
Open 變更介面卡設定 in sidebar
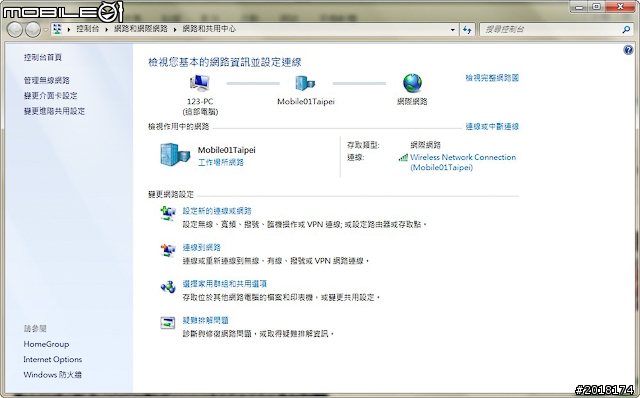(x=51, y=96)
